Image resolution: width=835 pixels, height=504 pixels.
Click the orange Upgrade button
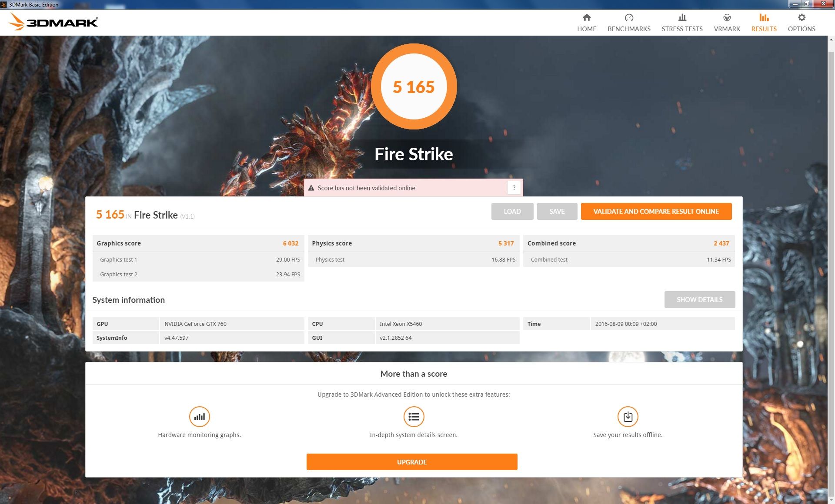tap(411, 462)
